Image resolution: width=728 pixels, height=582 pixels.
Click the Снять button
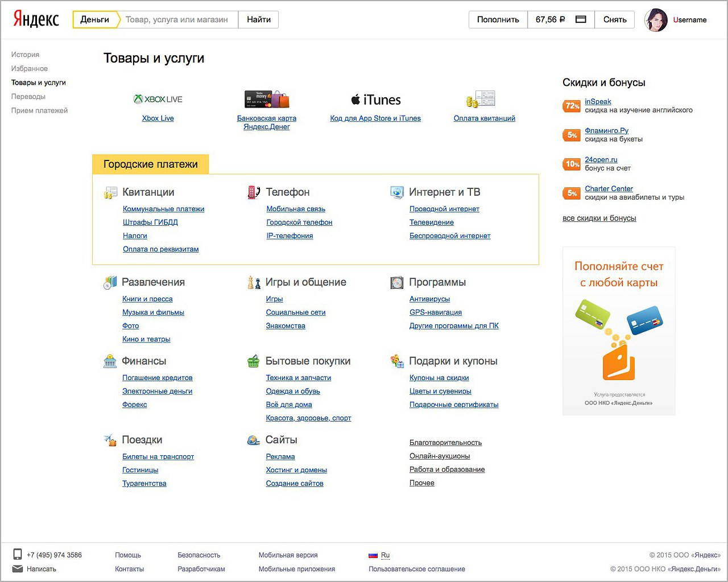click(615, 19)
